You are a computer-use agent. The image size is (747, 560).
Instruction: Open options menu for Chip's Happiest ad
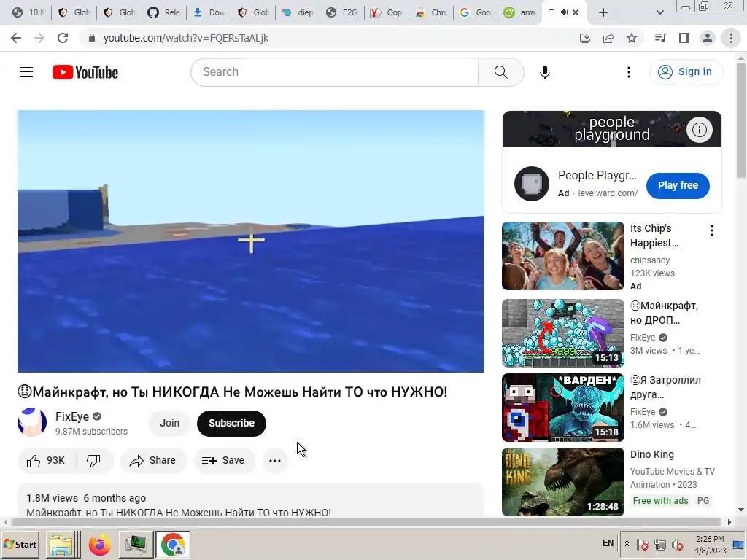tap(712, 230)
